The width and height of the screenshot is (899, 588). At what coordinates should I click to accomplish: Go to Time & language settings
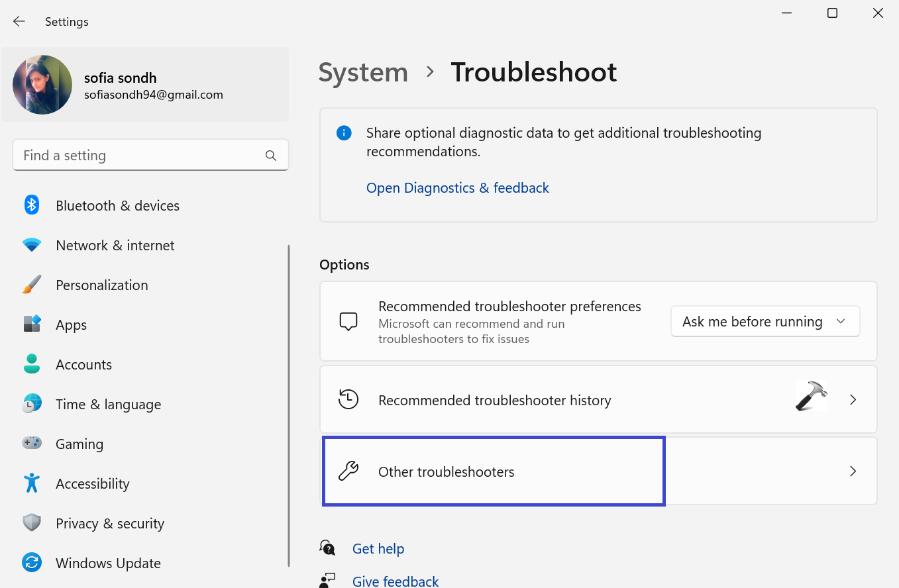point(108,404)
